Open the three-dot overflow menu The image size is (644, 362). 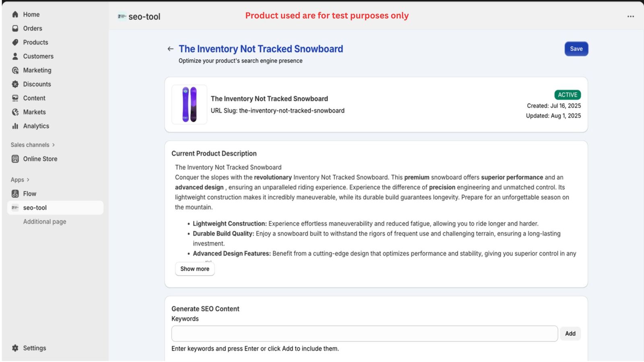click(x=630, y=16)
